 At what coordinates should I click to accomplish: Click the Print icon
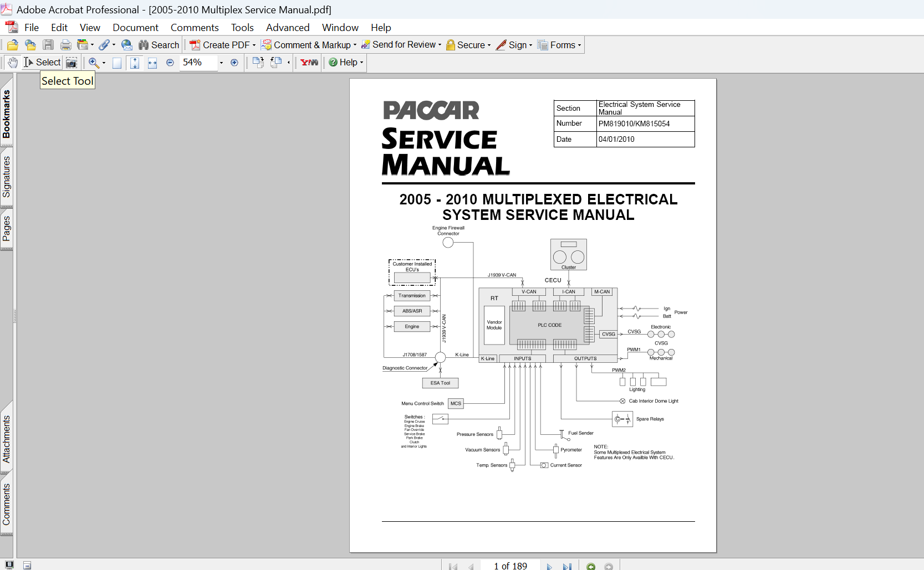coord(66,45)
